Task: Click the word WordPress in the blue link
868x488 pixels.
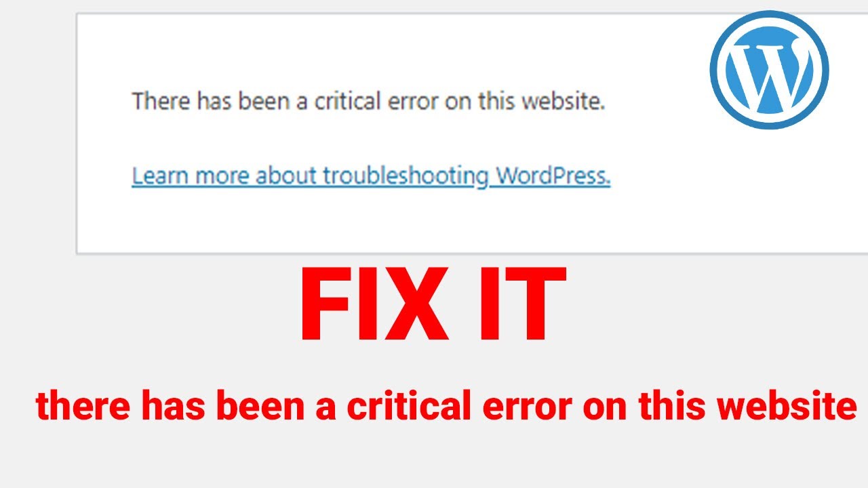Action: (x=553, y=176)
